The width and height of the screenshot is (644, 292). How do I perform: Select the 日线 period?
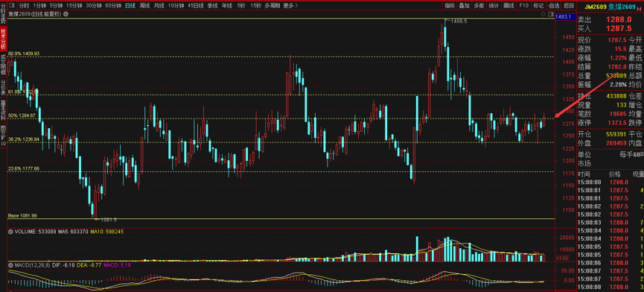click(x=130, y=6)
